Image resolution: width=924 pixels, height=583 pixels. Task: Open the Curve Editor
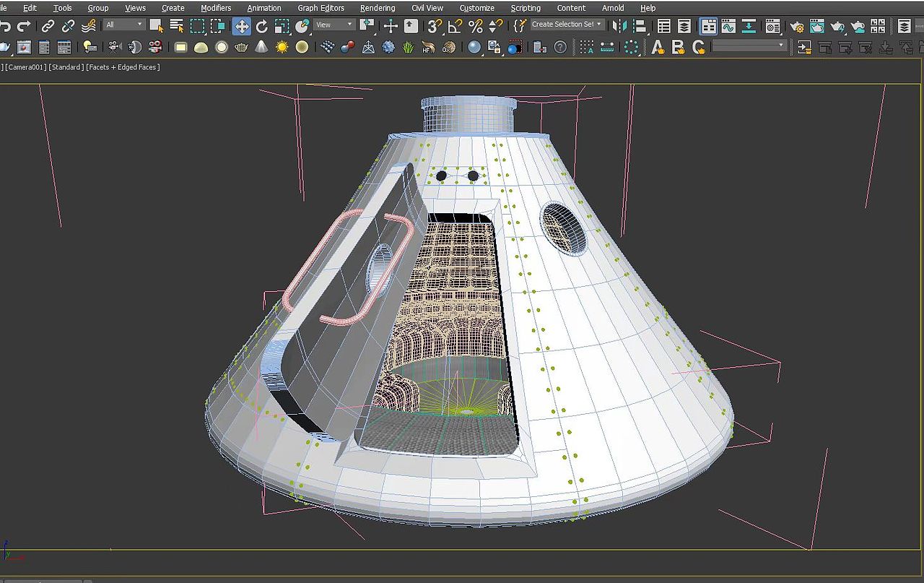(x=728, y=27)
